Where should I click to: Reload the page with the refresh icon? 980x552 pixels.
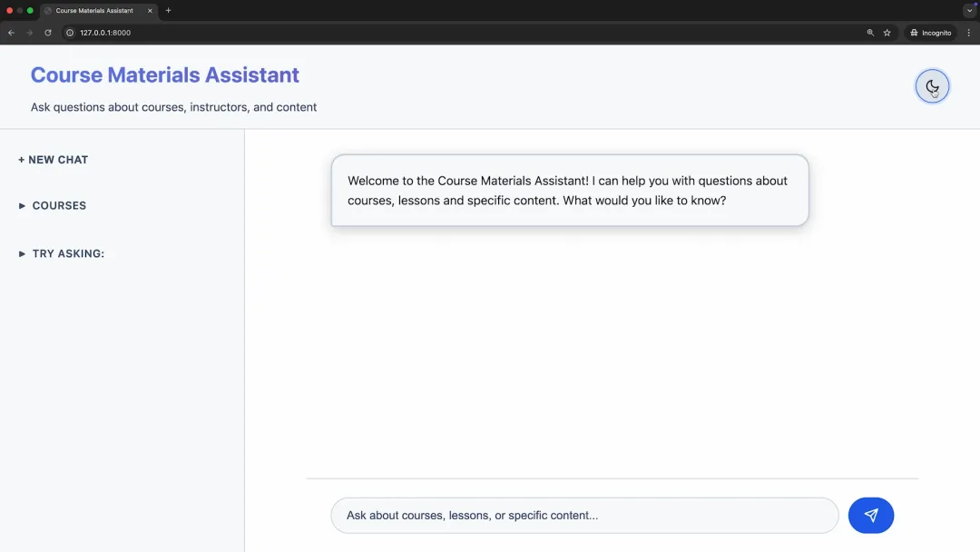pyautogui.click(x=48, y=33)
